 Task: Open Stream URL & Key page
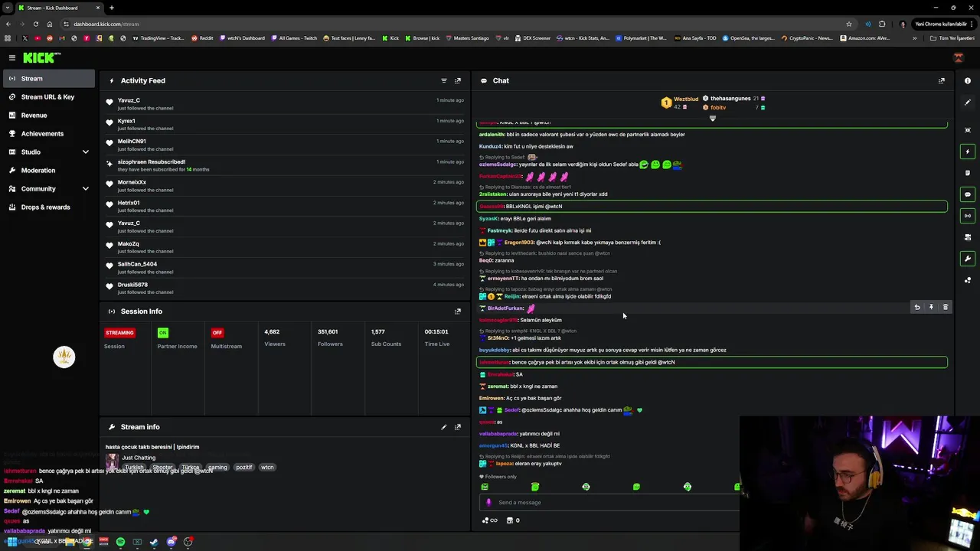[x=47, y=97]
